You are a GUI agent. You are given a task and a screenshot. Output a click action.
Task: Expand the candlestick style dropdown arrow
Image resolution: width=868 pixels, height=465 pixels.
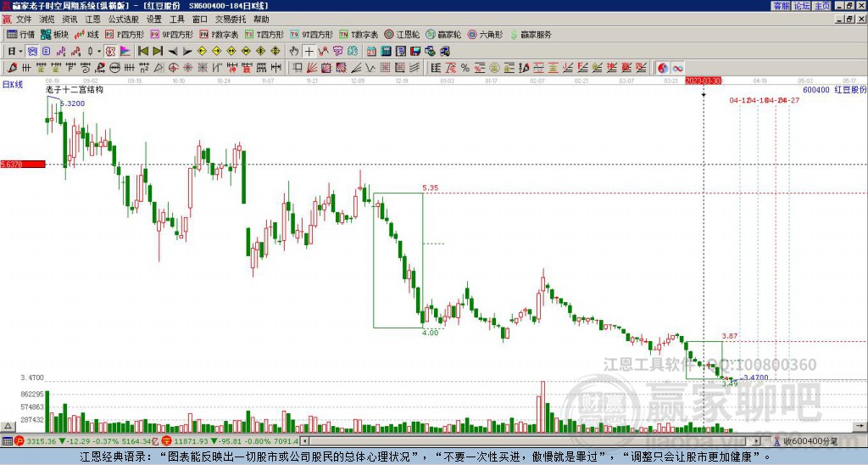pyautogui.click(x=99, y=52)
